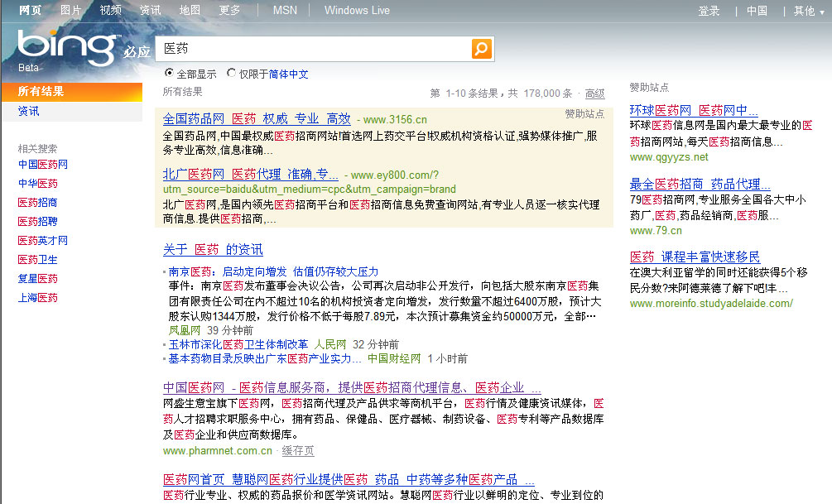832x504 pixels.
Task: Click the 共 178,000 条 result count text
Action: point(540,94)
